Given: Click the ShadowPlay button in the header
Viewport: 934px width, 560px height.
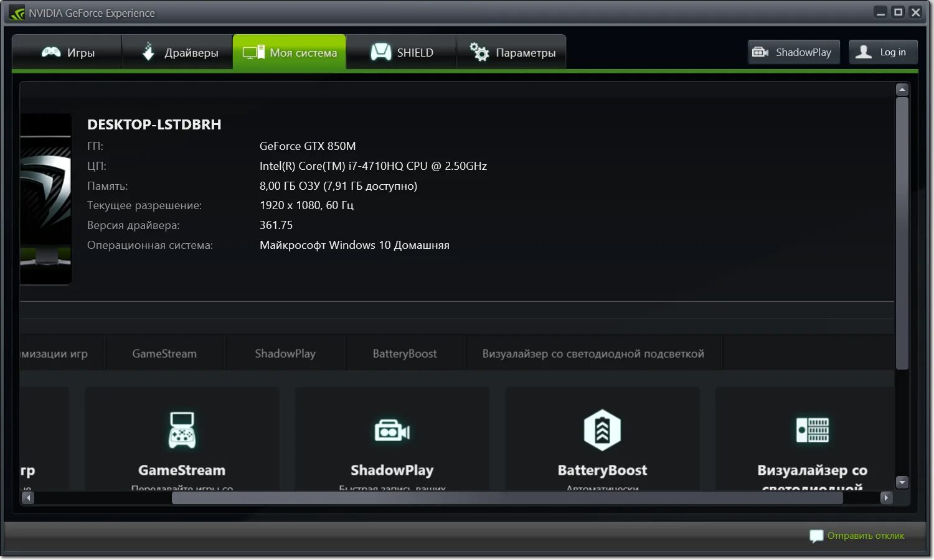Looking at the screenshot, I should (794, 52).
